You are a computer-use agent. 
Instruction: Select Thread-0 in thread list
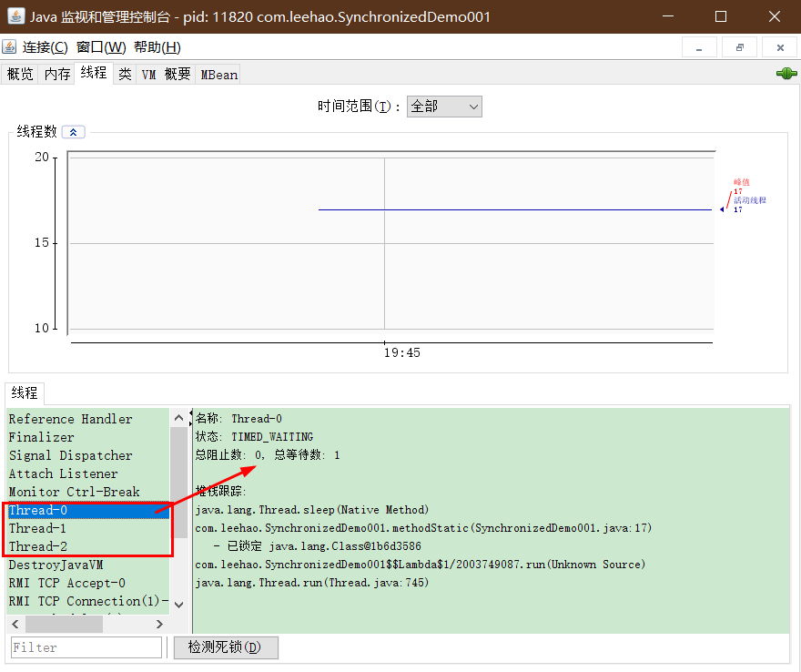pos(88,510)
